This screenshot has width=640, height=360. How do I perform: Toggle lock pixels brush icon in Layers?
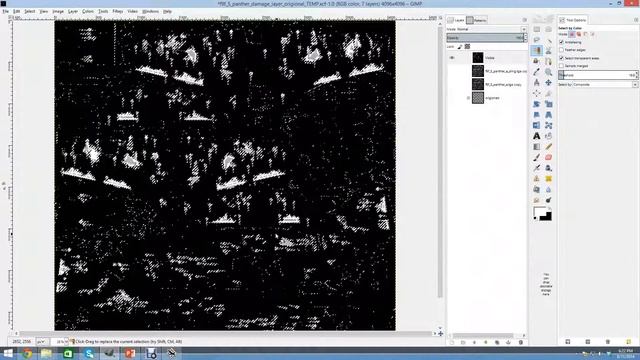pyautogui.click(x=460, y=47)
